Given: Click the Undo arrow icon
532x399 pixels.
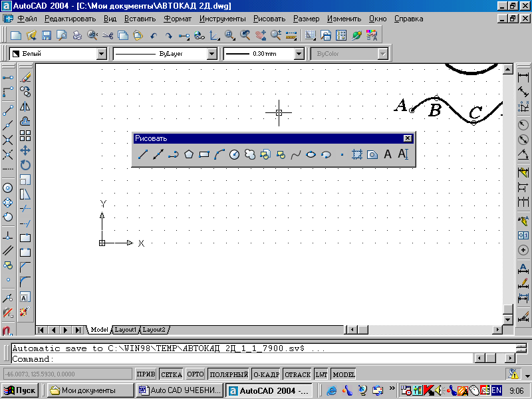Looking at the screenshot, I should [154, 35].
